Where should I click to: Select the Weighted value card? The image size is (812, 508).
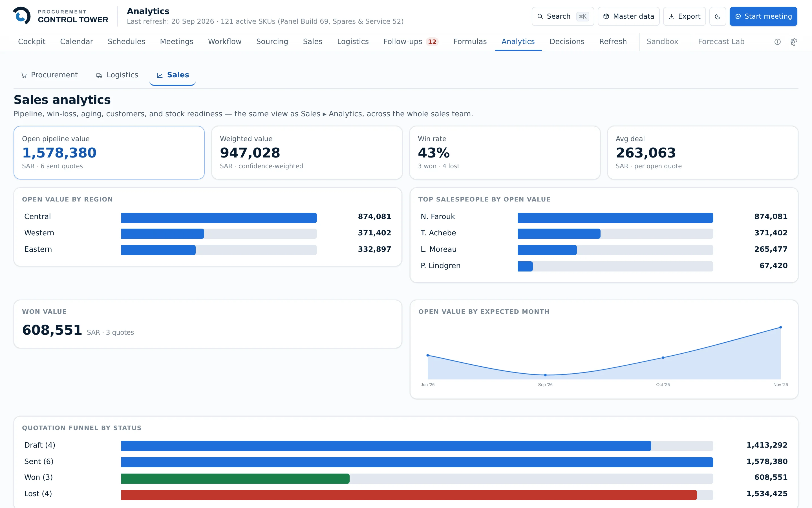click(x=307, y=152)
